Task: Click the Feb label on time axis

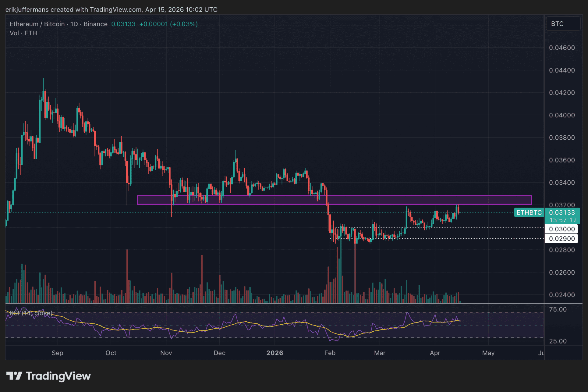Action: 330,353
